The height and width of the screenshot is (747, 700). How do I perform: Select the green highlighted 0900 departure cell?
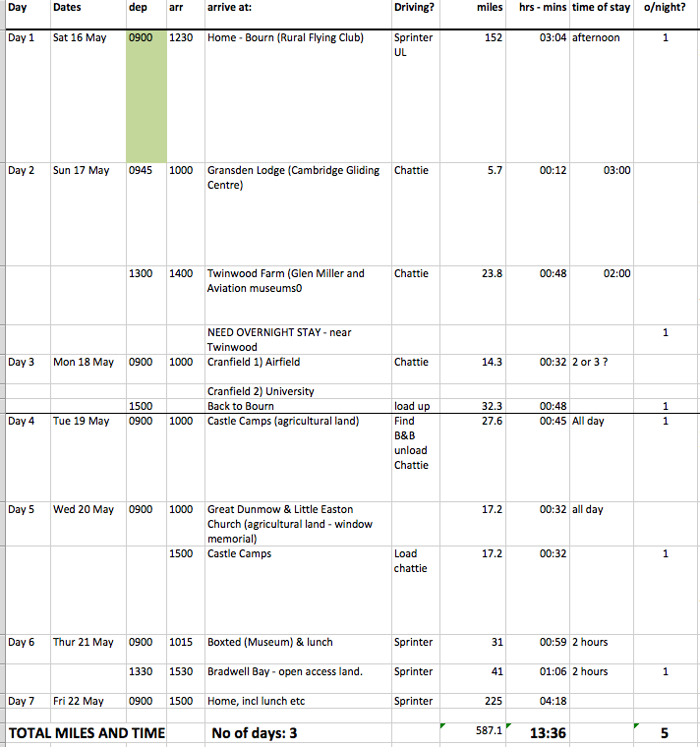[146, 95]
